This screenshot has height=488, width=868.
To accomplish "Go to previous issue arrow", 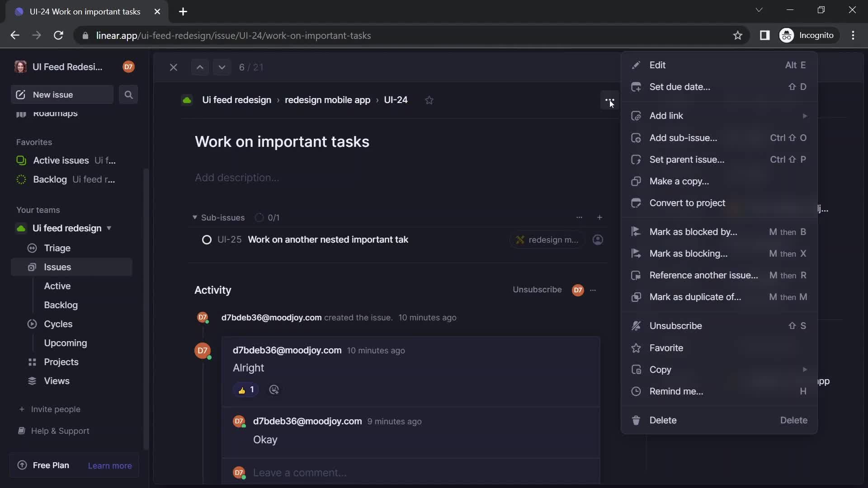I will (x=200, y=67).
